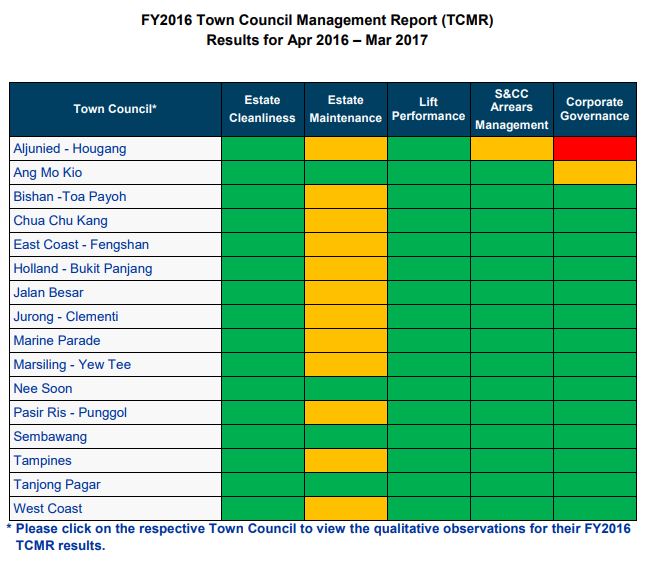Open Tanjong Pagar observations
This screenshot has height=566, width=648.
(x=58, y=485)
